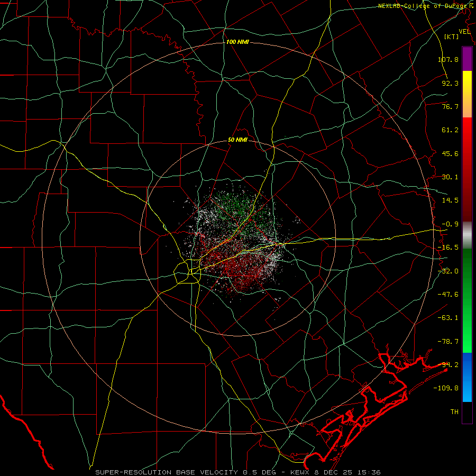476x476 pixels.
Task: Pick the yellow-orange segment of the color bar
Action: 467,94
